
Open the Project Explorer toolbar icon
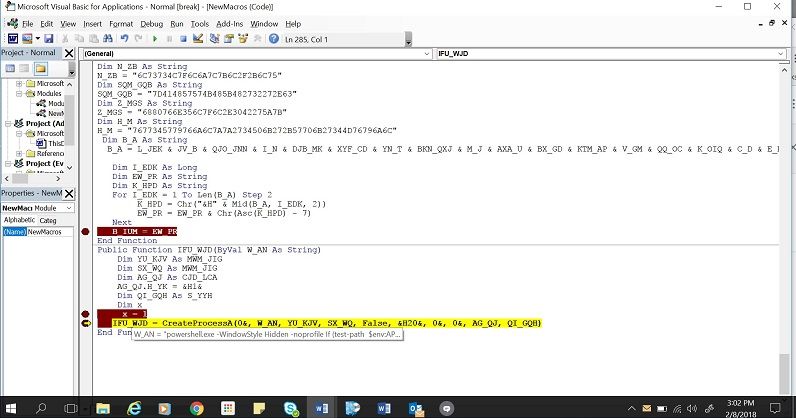[x=215, y=39]
